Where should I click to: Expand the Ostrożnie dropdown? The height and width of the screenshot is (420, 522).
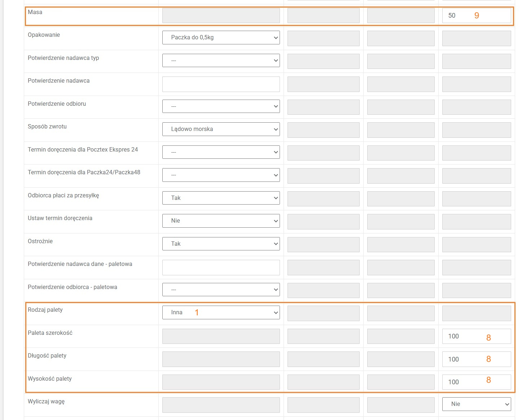coord(221,244)
